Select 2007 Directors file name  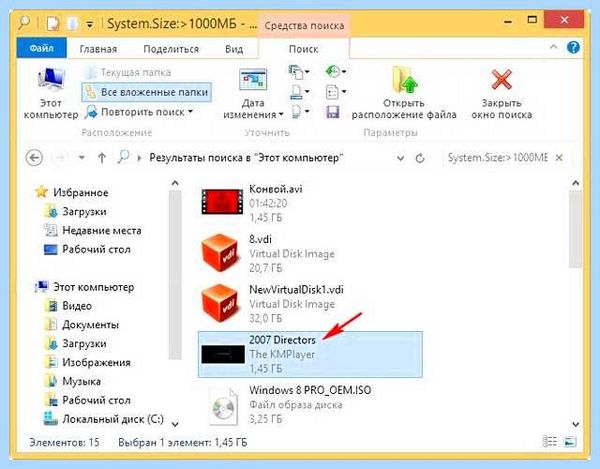click(x=282, y=340)
